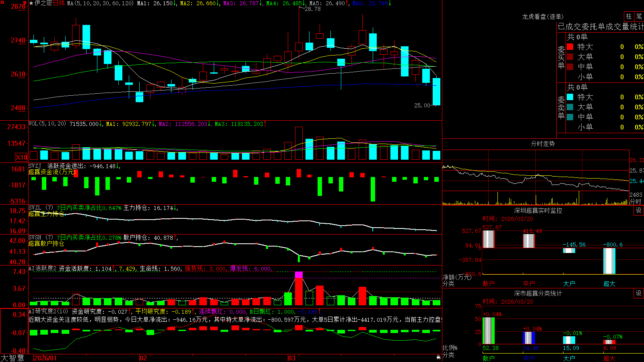Open 设 settings for 深市超赢分类统计
644x362 pixels.
click(639, 293)
